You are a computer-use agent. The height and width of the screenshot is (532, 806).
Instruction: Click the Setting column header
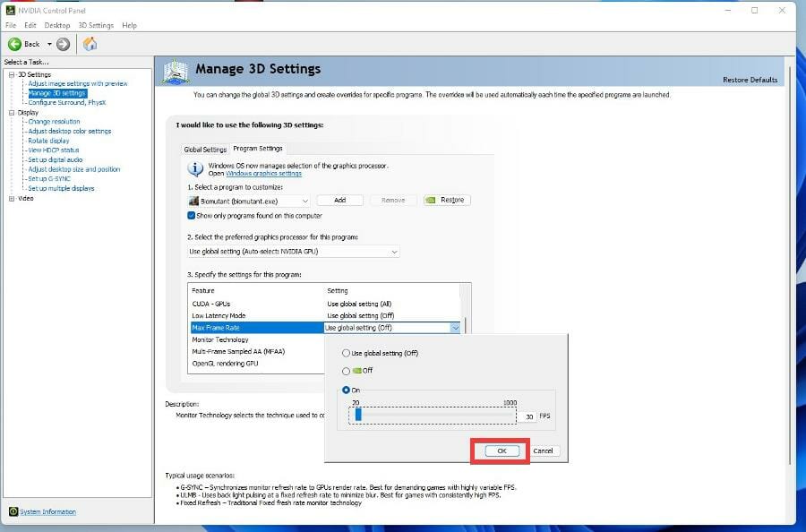[338, 290]
